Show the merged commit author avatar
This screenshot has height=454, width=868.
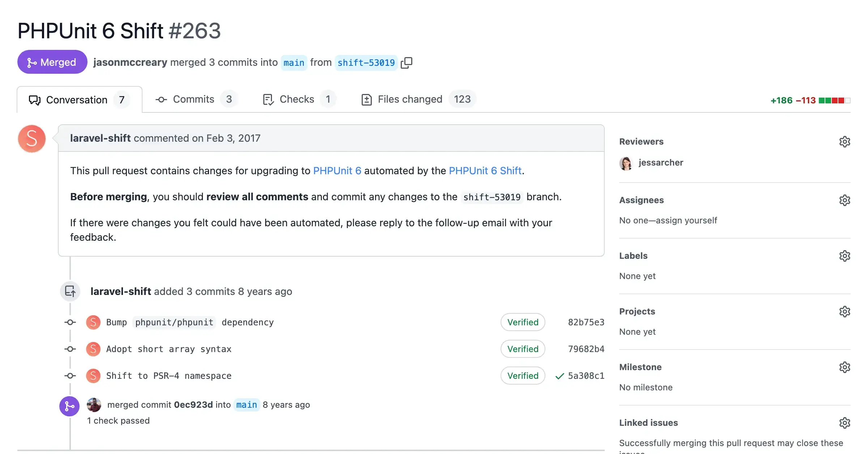[x=93, y=405]
